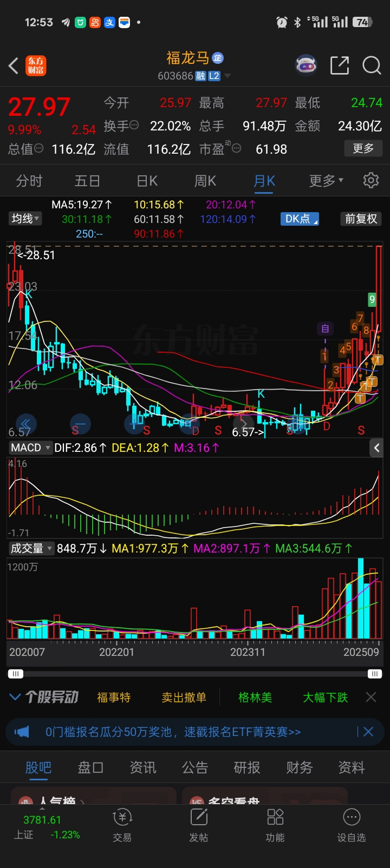This screenshot has height=868, width=390.
Task: Tap the 上证 3781.61 index ticker
Action: click(x=46, y=827)
